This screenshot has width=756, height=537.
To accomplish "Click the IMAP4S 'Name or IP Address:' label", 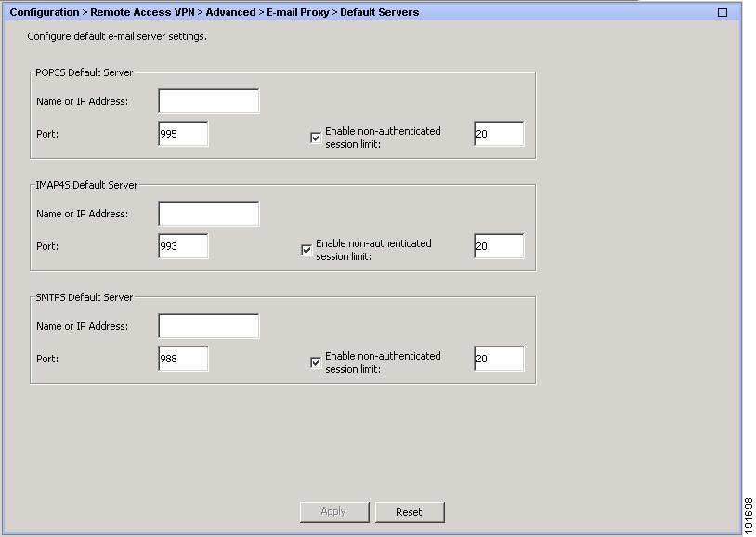I will click(x=83, y=214).
